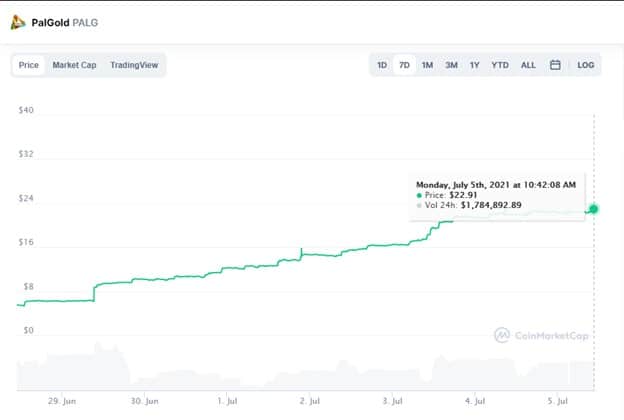Select the Price chart tab

click(29, 65)
